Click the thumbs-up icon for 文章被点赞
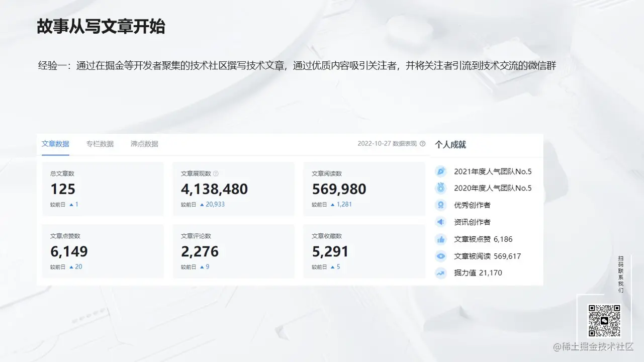Viewport: 644px width, 362px height. click(x=441, y=239)
